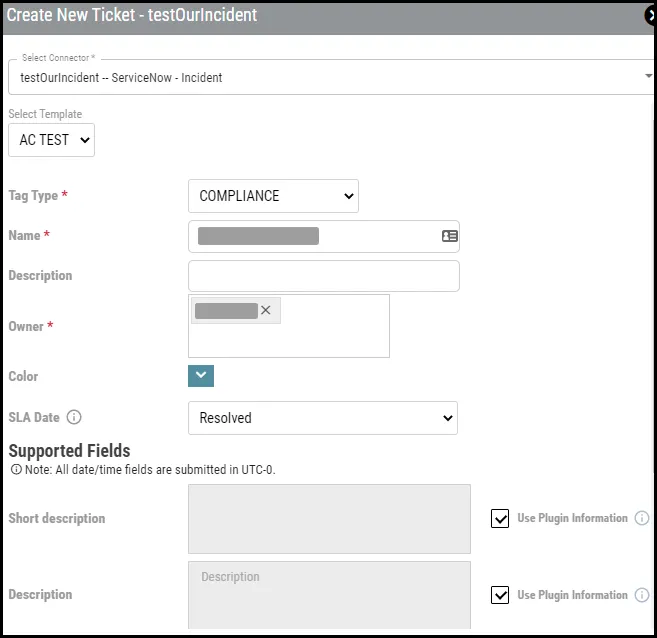
Task: Click the Short description field label
Action: (57, 519)
